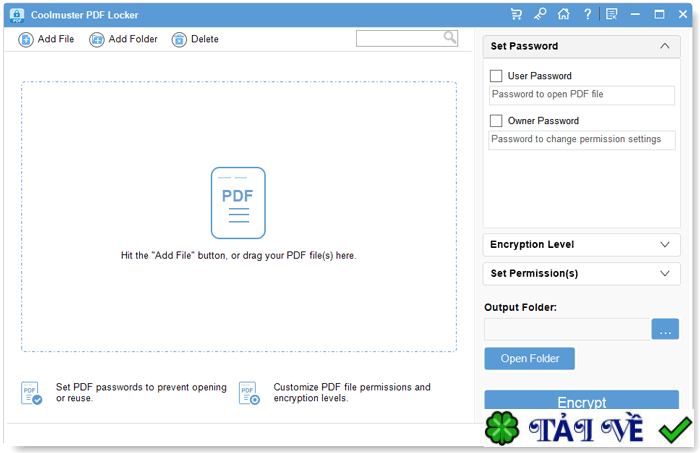Click the 'Hit the Add File button' hint text
The image size is (700, 453).
click(238, 256)
